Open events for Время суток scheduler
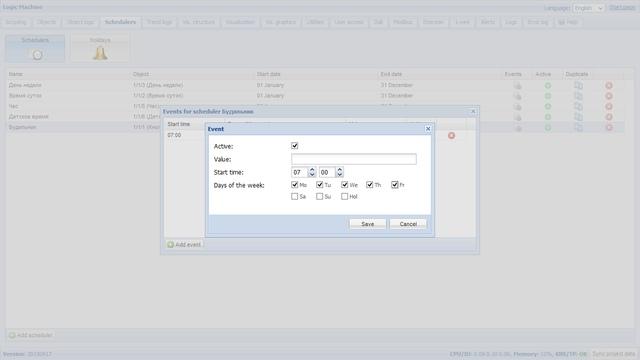 point(518,96)
